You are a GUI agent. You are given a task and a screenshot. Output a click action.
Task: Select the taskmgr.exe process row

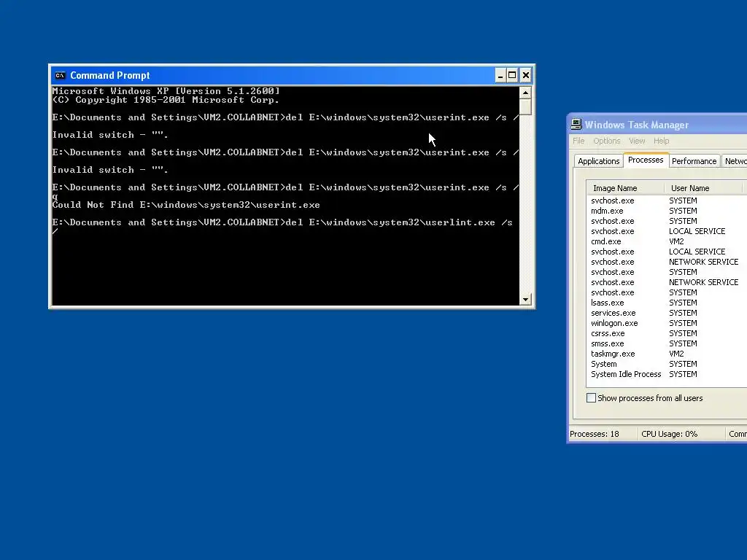pyautogui.click(x=667, y=354)
